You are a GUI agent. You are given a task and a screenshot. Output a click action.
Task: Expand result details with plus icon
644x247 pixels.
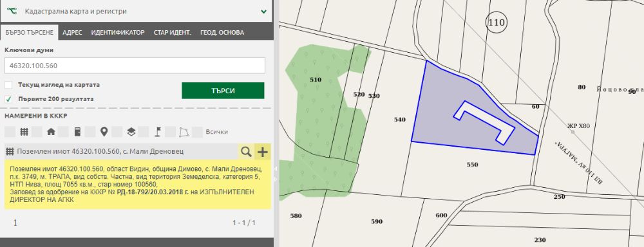click(263, 151)
